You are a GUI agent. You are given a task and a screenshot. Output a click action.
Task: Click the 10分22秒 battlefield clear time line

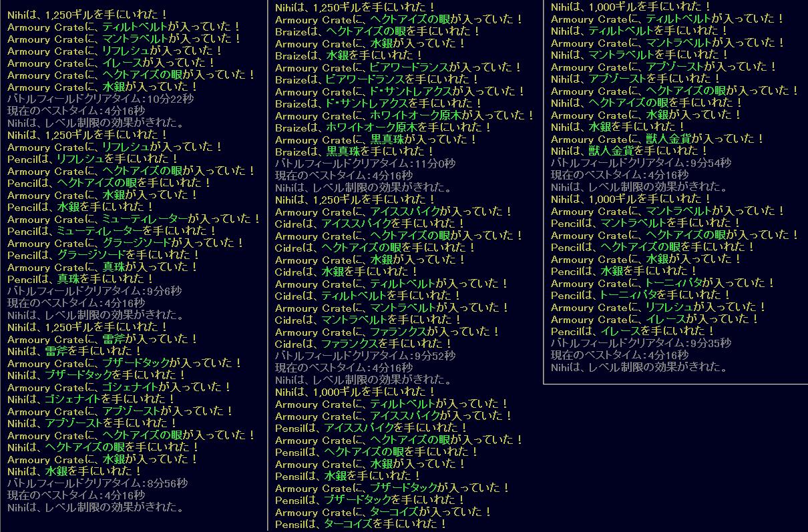click(100, 99)
